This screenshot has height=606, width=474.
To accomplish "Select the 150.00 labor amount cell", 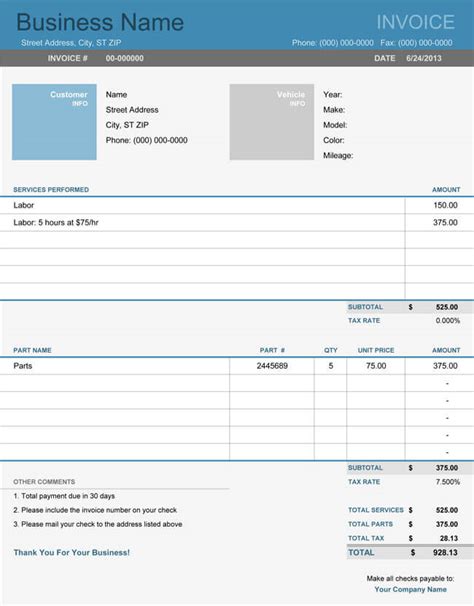I will point(440,205).
